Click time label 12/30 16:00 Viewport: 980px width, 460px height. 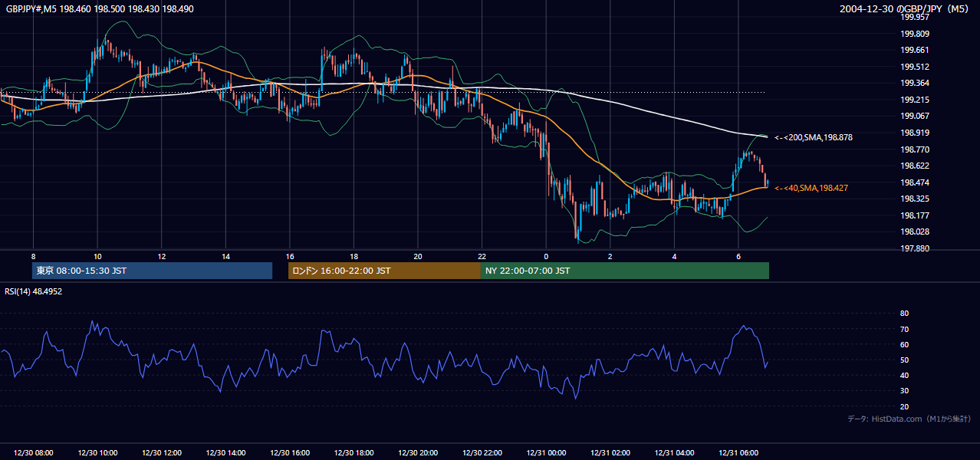(290, 453)
